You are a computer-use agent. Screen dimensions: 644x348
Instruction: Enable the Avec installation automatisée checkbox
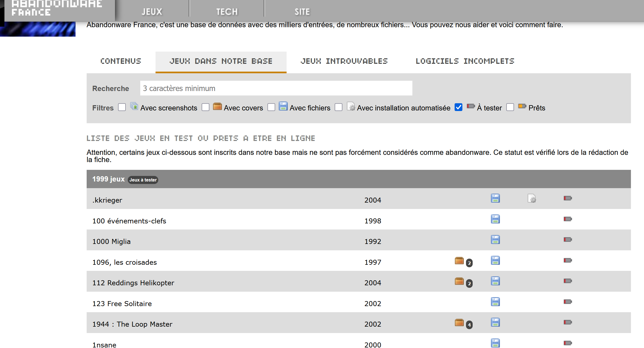click(x=339, y=107)
